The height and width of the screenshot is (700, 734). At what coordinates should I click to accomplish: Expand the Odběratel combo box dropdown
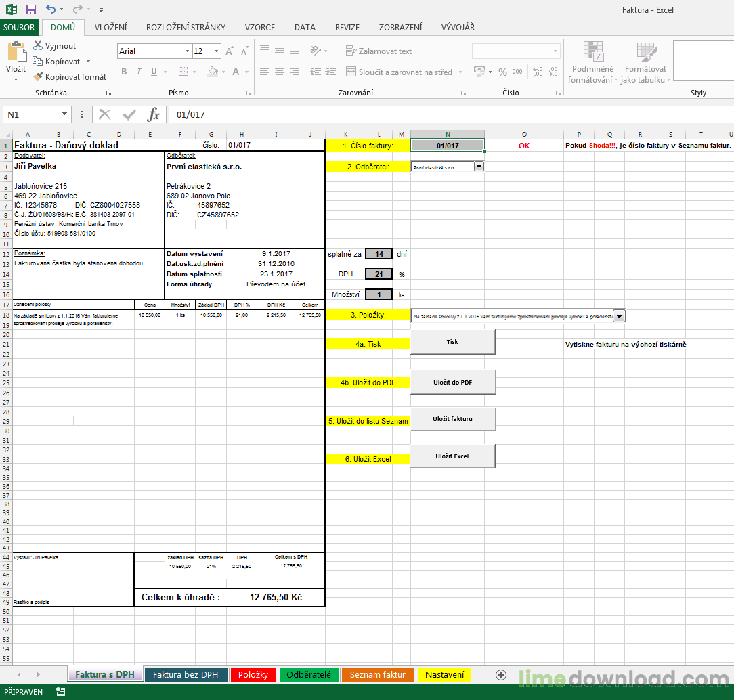pyautogui.click(x=479, y=167)
